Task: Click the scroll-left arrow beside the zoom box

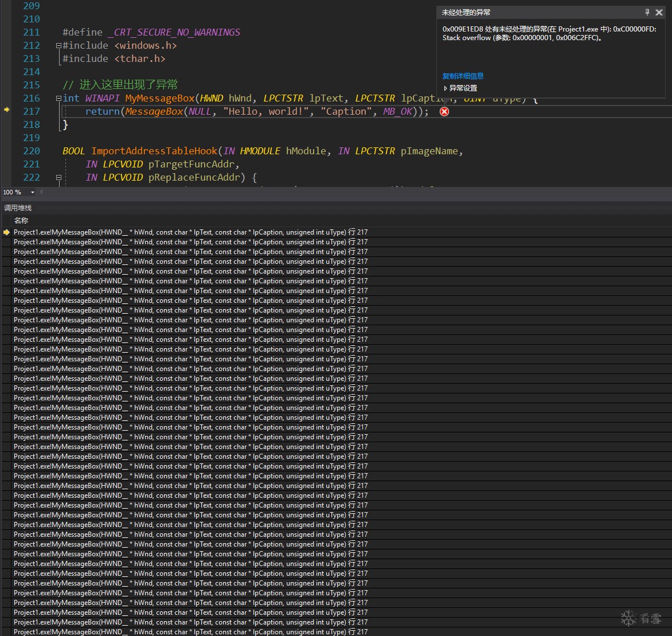Action: tap(41, 192)
